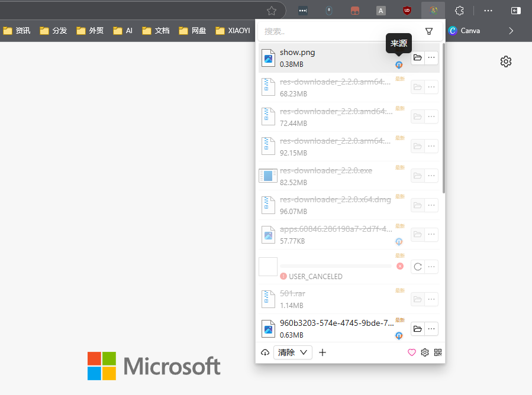Image resolution: width=532 pixels, height=395 pixels.
Task: More options for 501.rar
Action: [x=431, y=299]
